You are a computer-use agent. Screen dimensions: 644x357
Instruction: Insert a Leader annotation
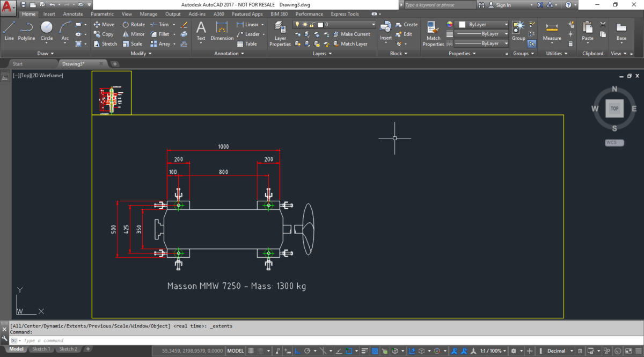(248, 34)
